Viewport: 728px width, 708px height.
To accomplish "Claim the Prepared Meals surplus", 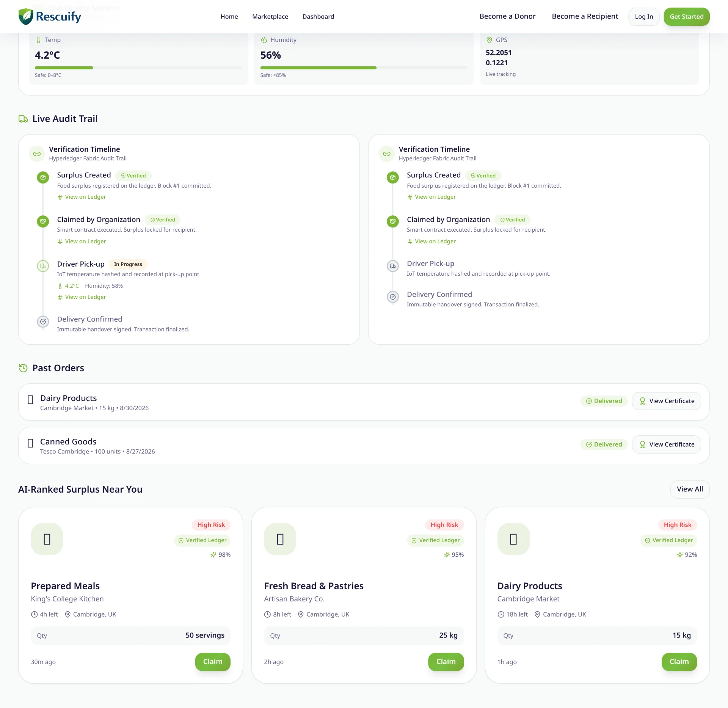I will click(213, 662).
